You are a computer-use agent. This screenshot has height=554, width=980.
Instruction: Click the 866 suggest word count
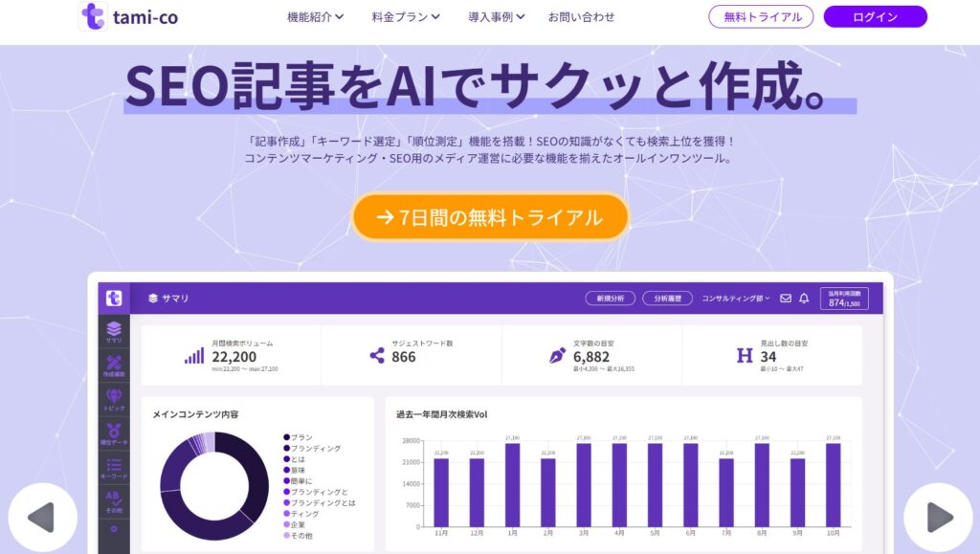pos(404,357)
